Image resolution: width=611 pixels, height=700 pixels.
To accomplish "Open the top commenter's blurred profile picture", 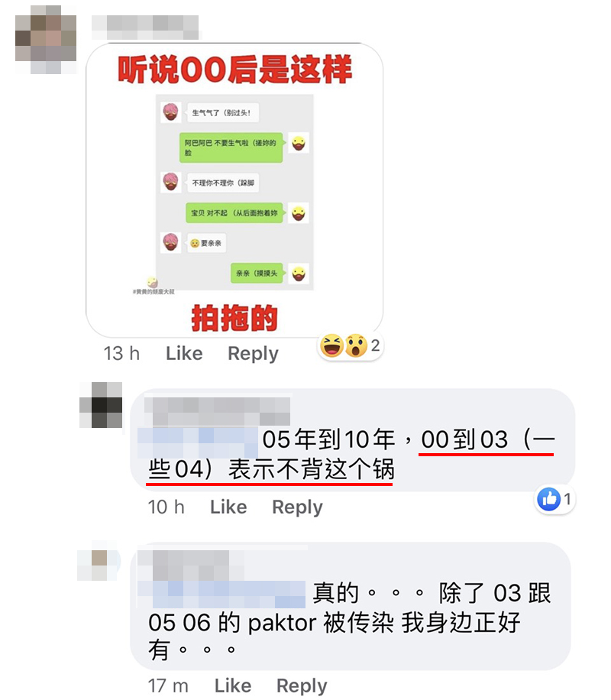I will 46,39.
